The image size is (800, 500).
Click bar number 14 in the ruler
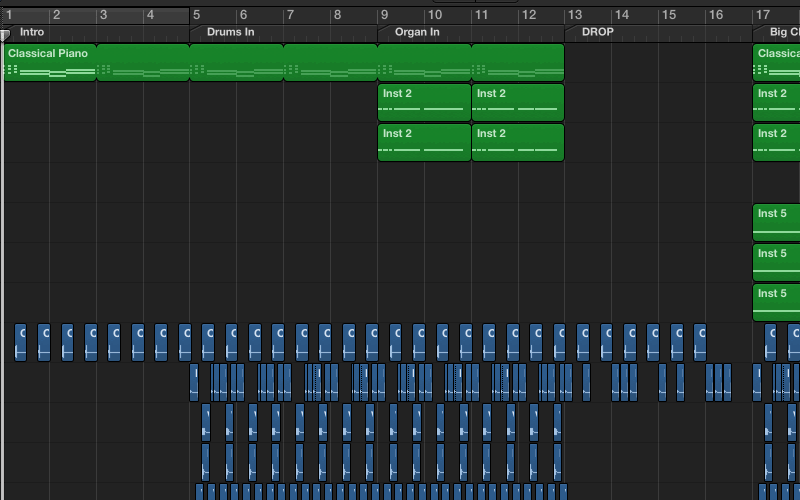pos(622,15)
